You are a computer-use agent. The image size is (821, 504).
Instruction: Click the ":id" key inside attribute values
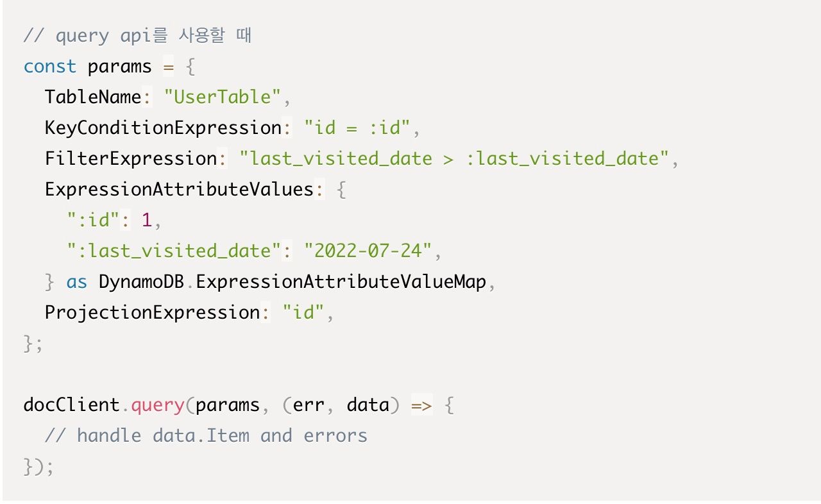tap(94, 220)
